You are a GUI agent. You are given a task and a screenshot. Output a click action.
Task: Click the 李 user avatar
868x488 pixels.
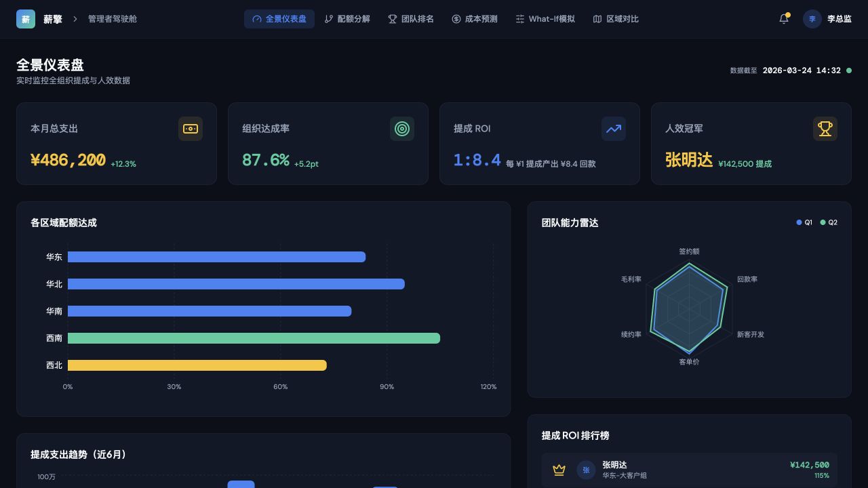[x=812, y=19]
